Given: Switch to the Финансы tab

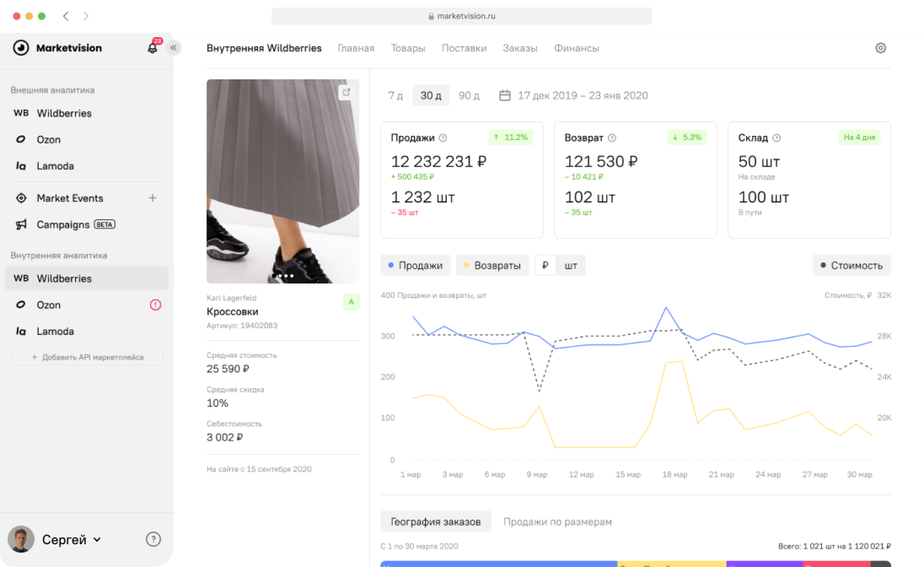Looking at the screenshot, I should (577, 48).
